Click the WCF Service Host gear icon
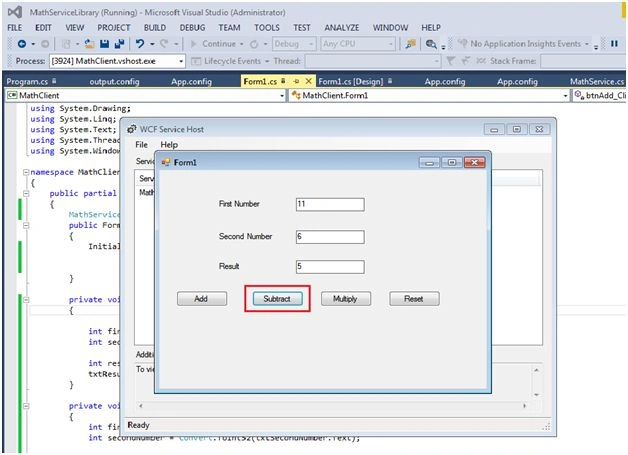The image size is (628, 455). tap(131, 129)
